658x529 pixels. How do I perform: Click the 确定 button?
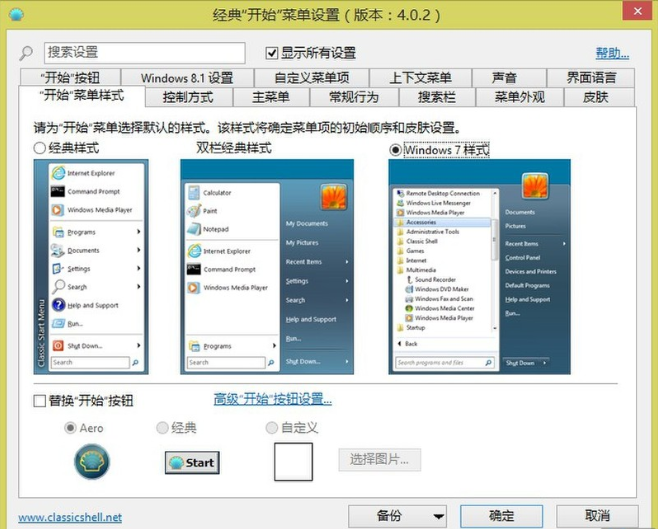tap(501, 516)
